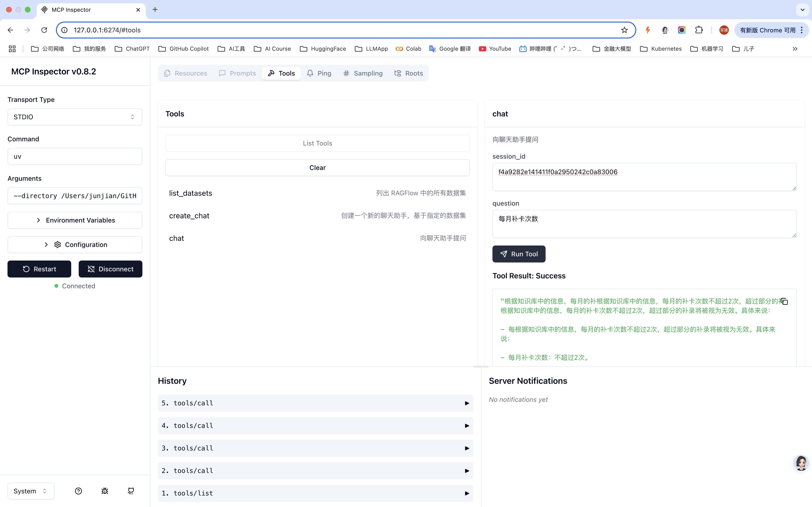Image resolution: width=812 pixels, height=507 pixels.
Task: Bookmark page with star icon
Action: pos(624,30)
